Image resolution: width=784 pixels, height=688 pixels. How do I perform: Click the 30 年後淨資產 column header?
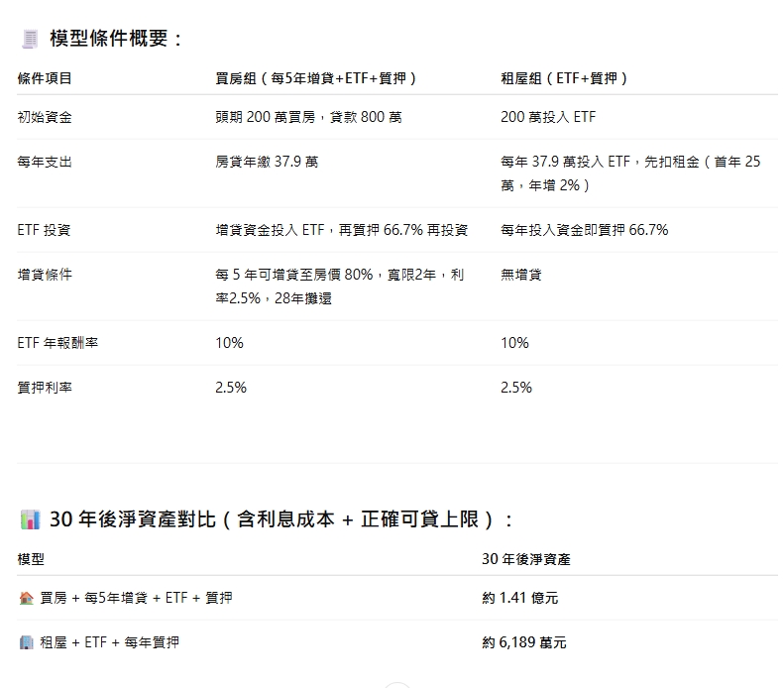pyautogui.click(x=526, y=559)
